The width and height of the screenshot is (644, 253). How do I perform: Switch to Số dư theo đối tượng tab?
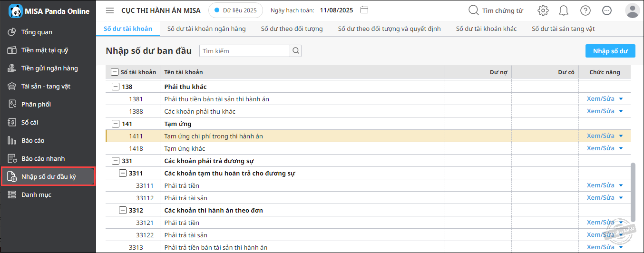pyautogui.click(x=292, y=29)
